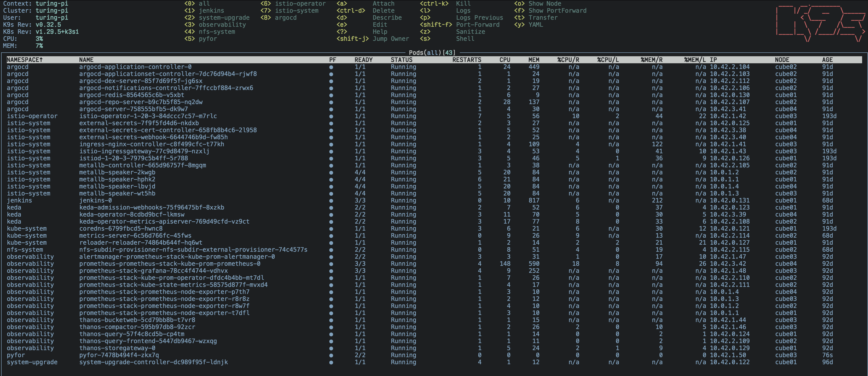Screen dimensions: 868x376
Task: Click the Context turing-pi value
Action: click(x=52, y=4)
